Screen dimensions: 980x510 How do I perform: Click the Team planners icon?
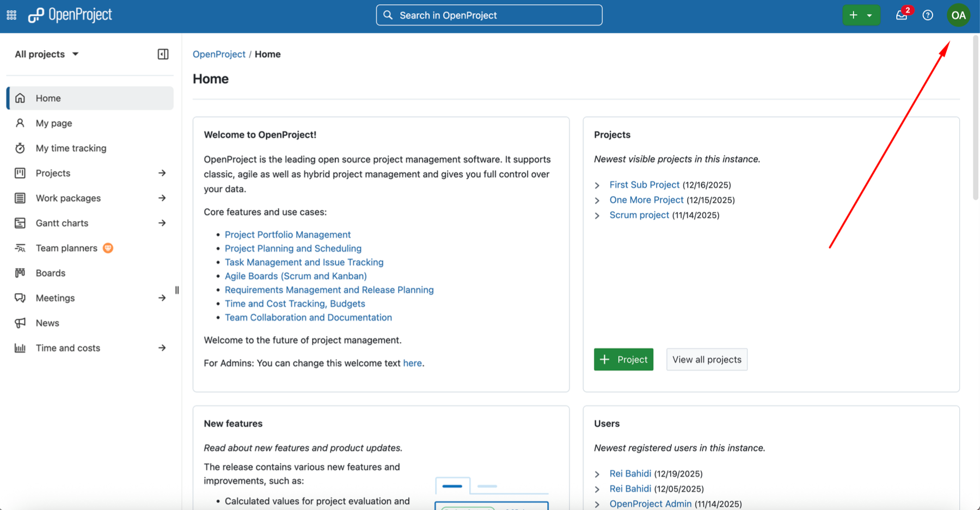(x=20, y=248)
